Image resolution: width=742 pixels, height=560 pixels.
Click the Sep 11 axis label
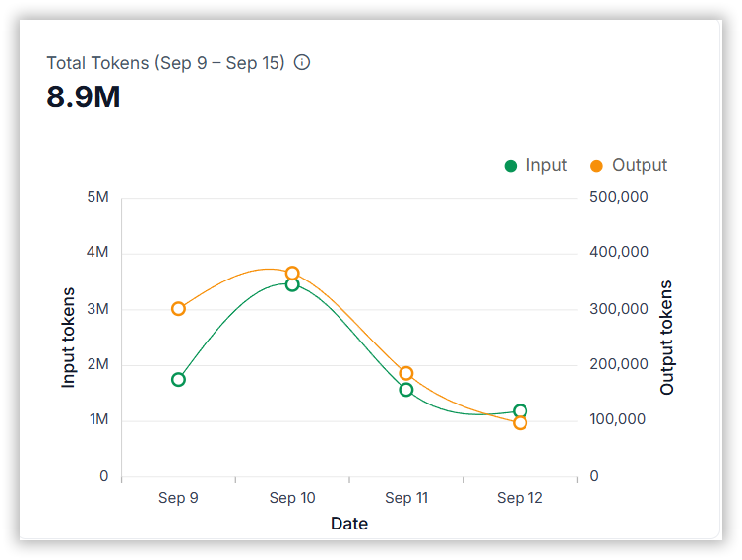[x=406, y=498]
